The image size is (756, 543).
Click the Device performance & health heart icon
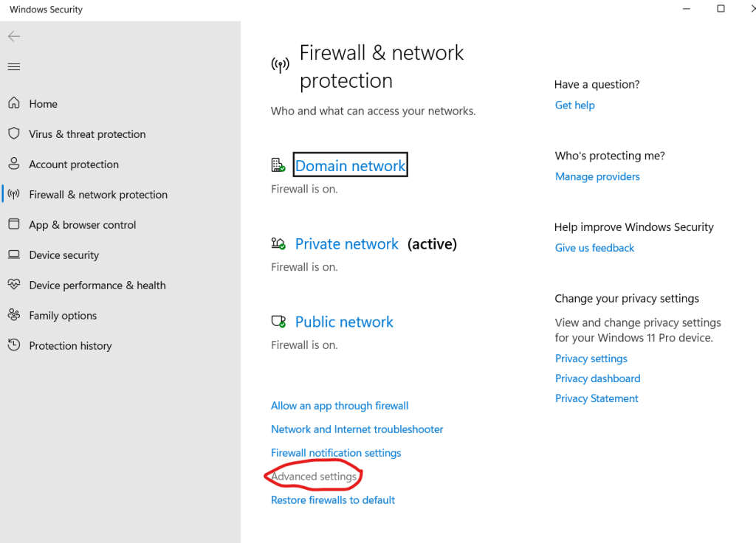click(13, 285)
